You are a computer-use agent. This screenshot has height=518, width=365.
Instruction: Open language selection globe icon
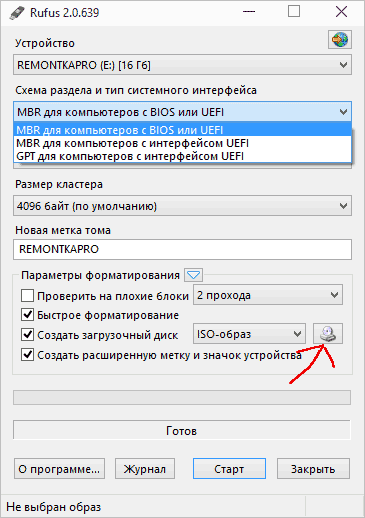point(340,40)
